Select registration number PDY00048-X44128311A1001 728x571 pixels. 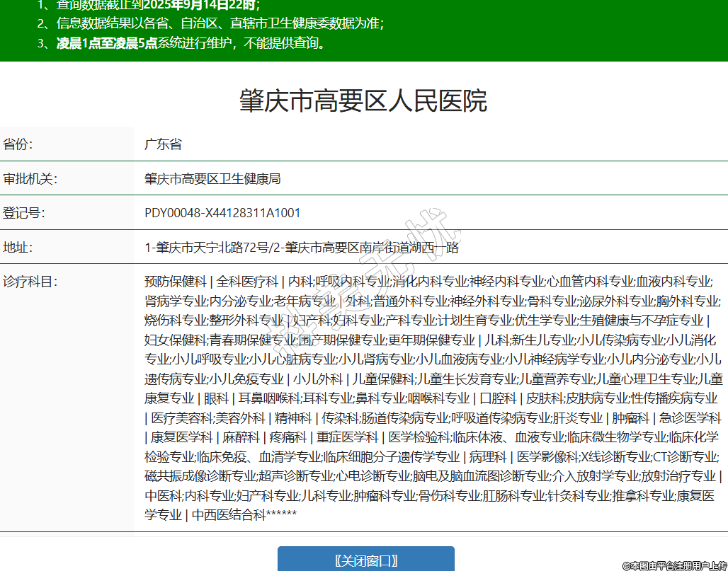[x=222, y=213]
